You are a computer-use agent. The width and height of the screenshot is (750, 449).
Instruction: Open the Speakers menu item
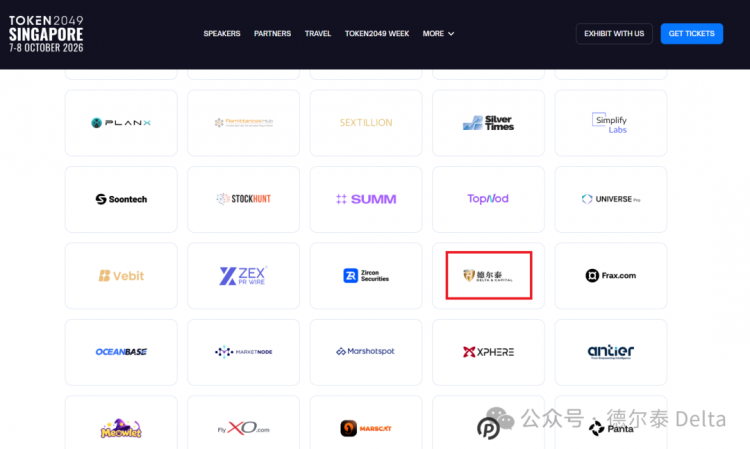coord(222,33)
